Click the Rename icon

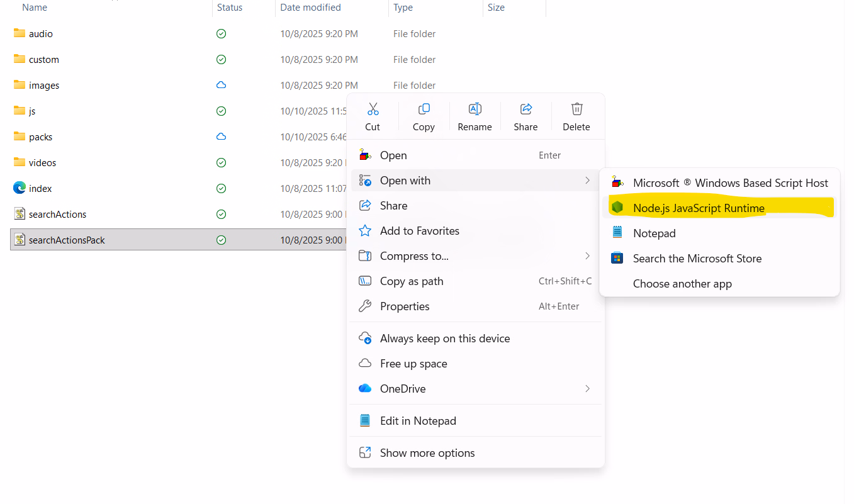click(475, 109)
